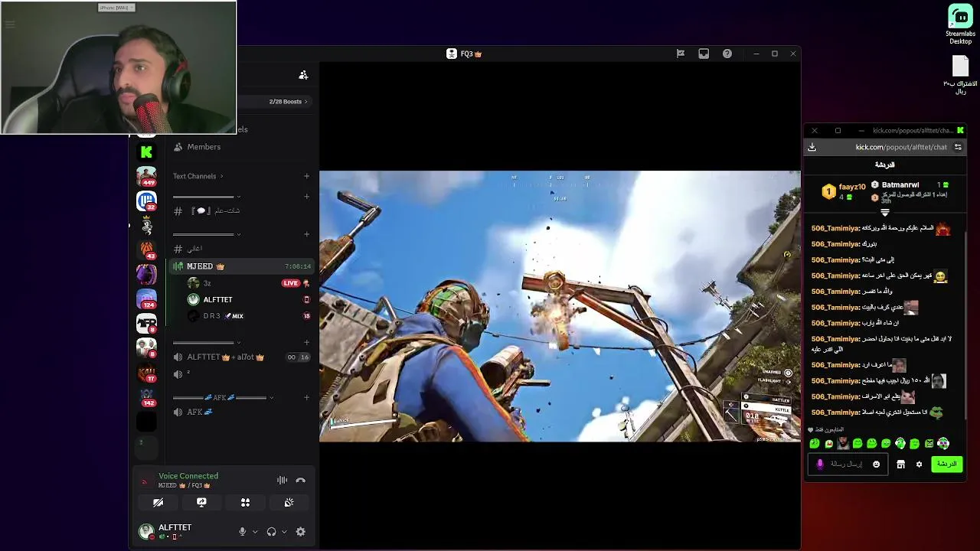Open the emoji picker in Kick chat input

pos(877,465)
